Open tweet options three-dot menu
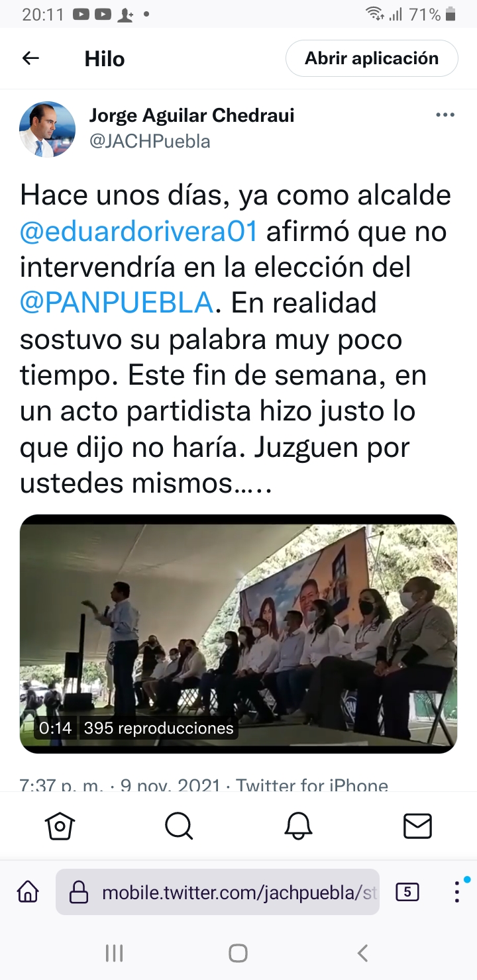 click(x=445, y=115)
